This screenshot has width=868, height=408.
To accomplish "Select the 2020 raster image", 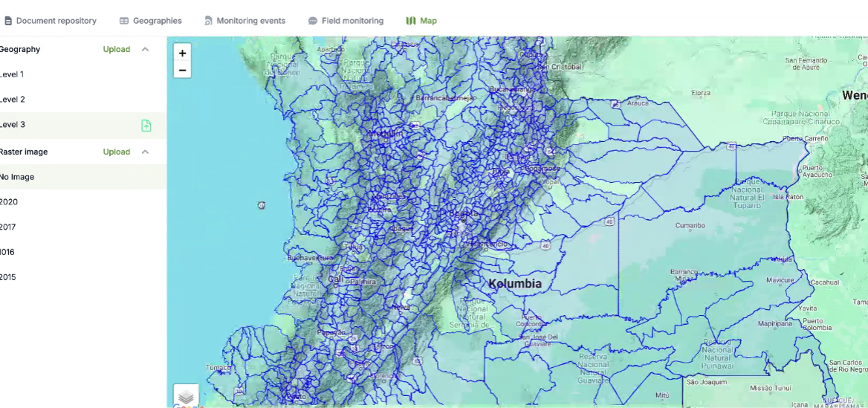I will click(x=9, y=202).
